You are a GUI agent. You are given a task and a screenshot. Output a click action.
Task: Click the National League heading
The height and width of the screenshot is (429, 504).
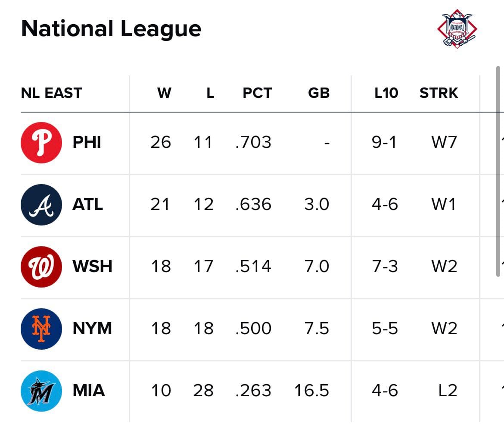coord(111,29)
